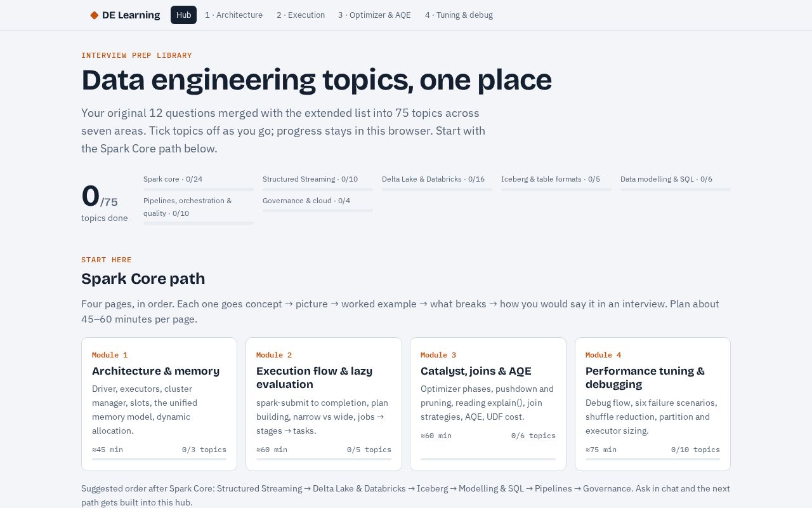Image resolution: width=812 pixels, height=508 pixels.
Task: Open the Hub tab
Action: click(x=183, y=15)
